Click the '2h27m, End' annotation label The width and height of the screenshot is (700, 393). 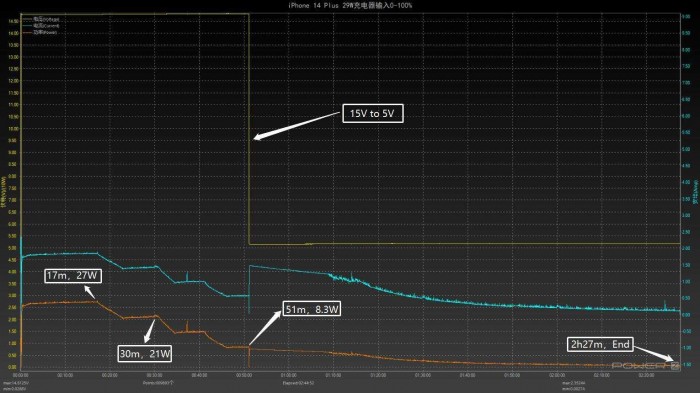600,344
